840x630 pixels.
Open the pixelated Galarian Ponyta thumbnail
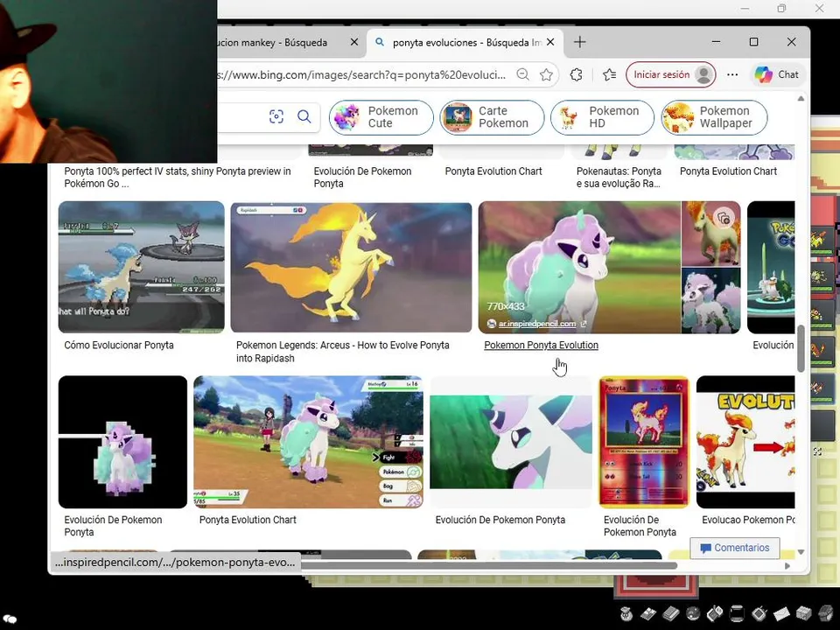point(122,441)
